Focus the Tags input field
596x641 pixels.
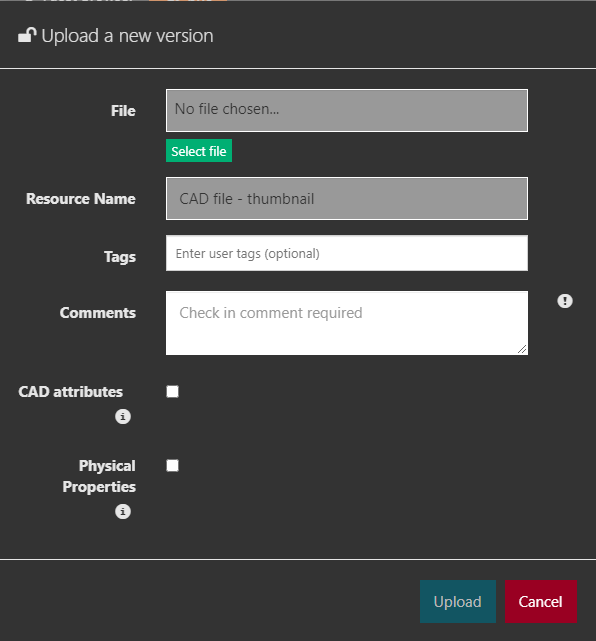click(x=347, y=253)
